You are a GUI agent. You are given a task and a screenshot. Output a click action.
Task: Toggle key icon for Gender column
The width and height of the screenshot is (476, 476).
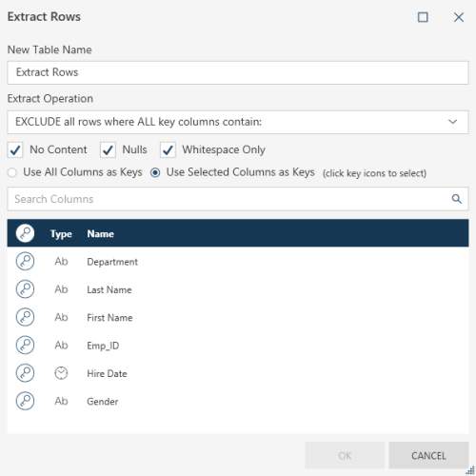tap(25, 401)
